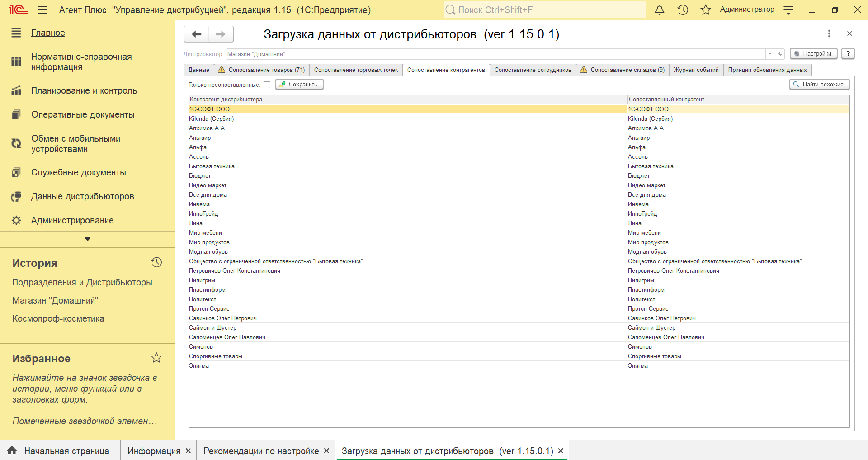Viewport: 868px width, 460px height.
Task: Switch to Сопоставление торговых точек tab
Action: click(356, 70)
